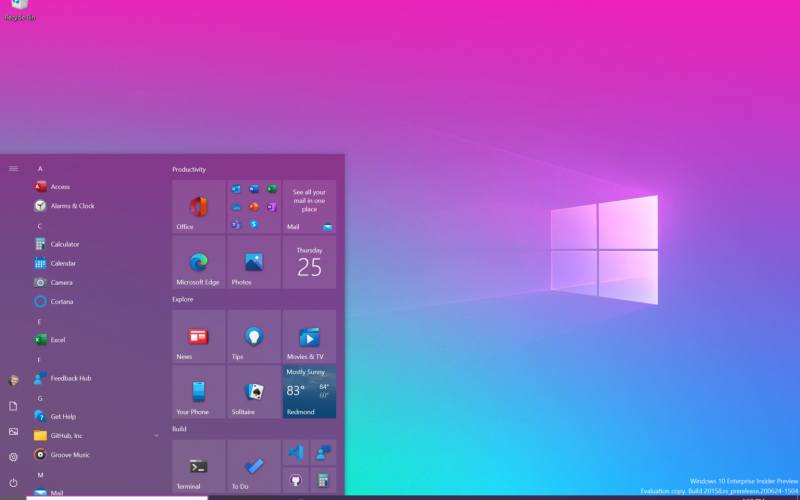Screen dimensions: 800x500
Task: Click the Office tile
Action: coord(199,207)
